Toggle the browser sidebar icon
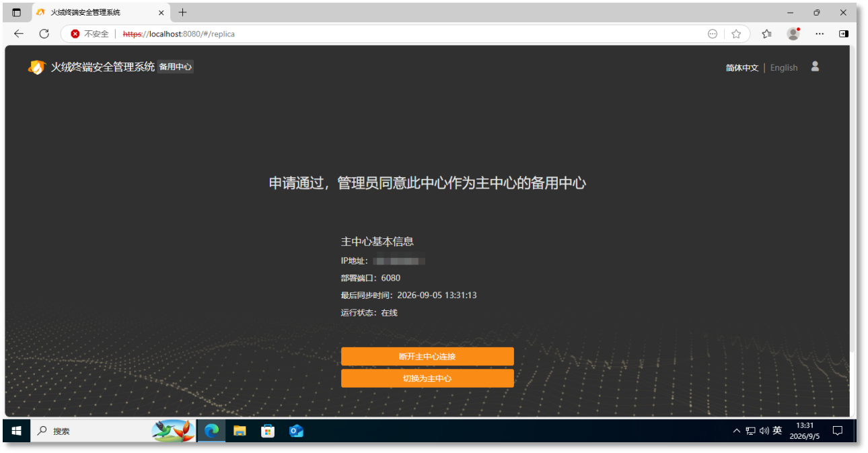The width and height of the screenshot is (868, 453). coord(843,34)
